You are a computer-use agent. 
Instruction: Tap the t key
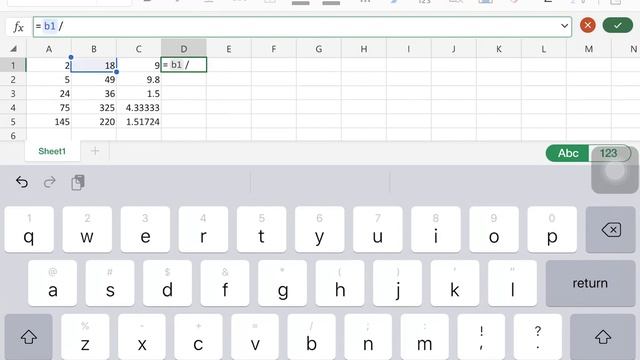tap(261, 229)
